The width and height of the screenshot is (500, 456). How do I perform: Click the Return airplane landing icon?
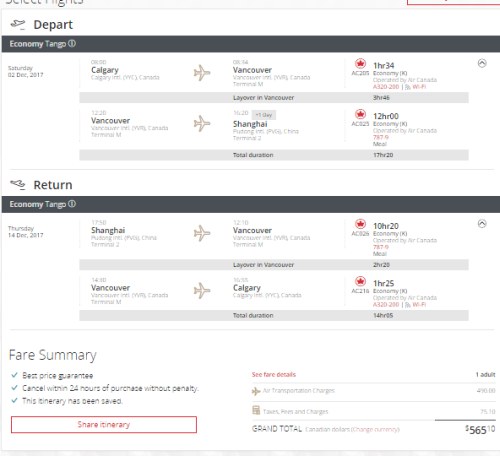[x=18, y=184]
